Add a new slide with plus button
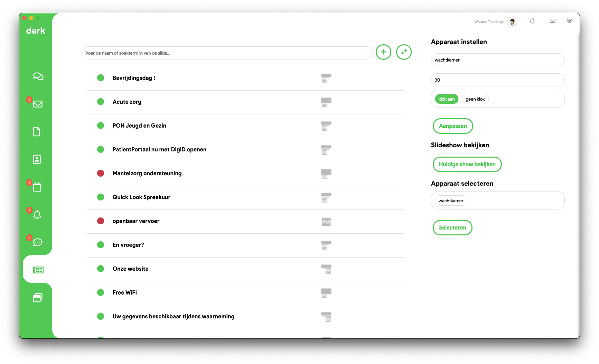The width and height of the screenshot is (599, 364). (x=383, y=52)
